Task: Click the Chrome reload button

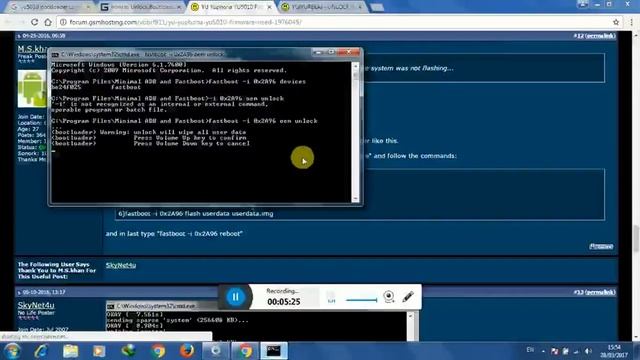Action: click(34, 22)
